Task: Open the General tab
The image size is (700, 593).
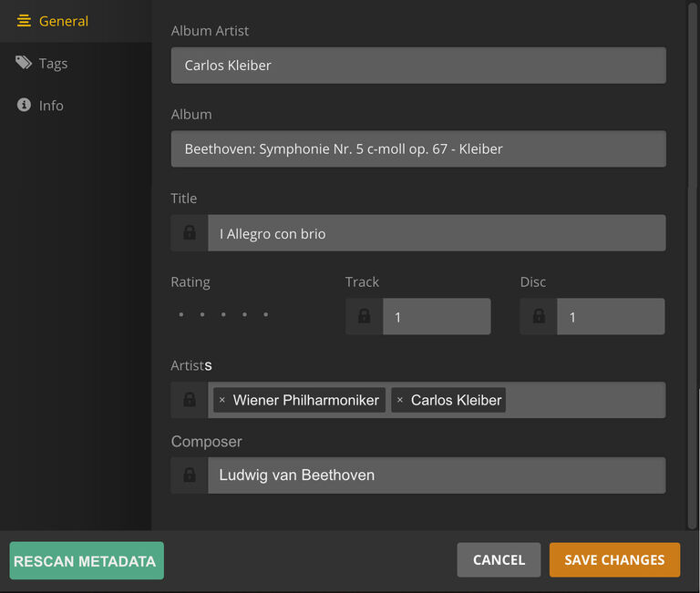Action: (x=76, y=21)
